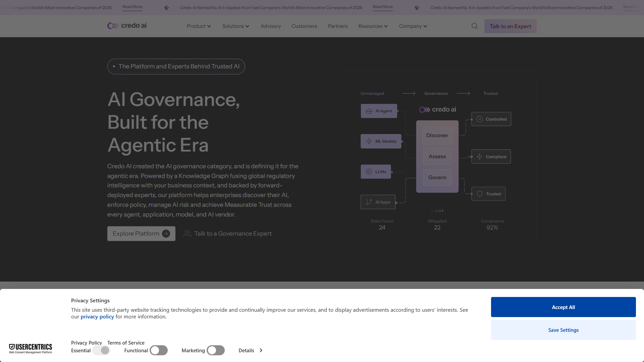Viewport: 644px width, 362px height.
Task: Open the Advisory nav item
Action: point(271,26)
